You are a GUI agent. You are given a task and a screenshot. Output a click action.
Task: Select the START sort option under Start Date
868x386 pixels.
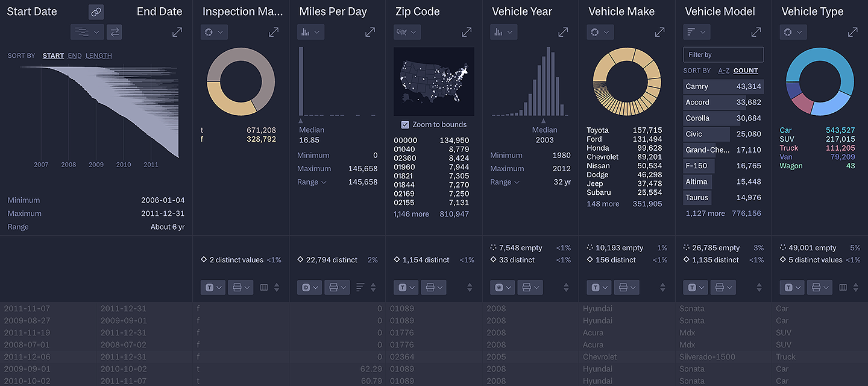(x=53, y=55)
